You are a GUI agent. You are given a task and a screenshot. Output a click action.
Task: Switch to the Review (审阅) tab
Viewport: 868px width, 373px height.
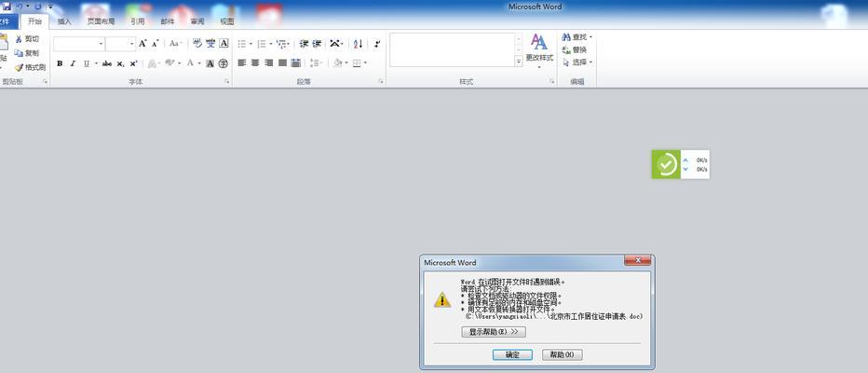197,21
